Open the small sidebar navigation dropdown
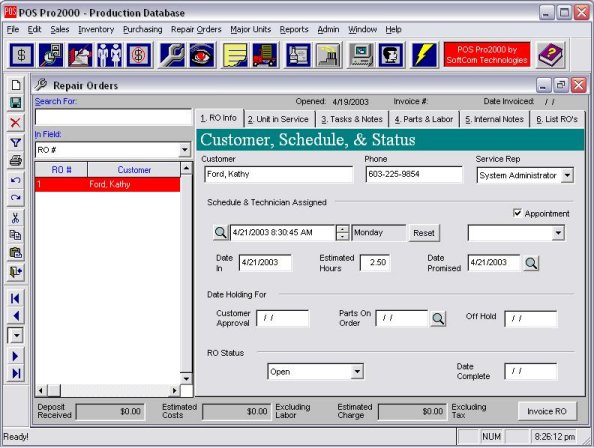Viewport: 594px width, 448px height. click(16, 335)
